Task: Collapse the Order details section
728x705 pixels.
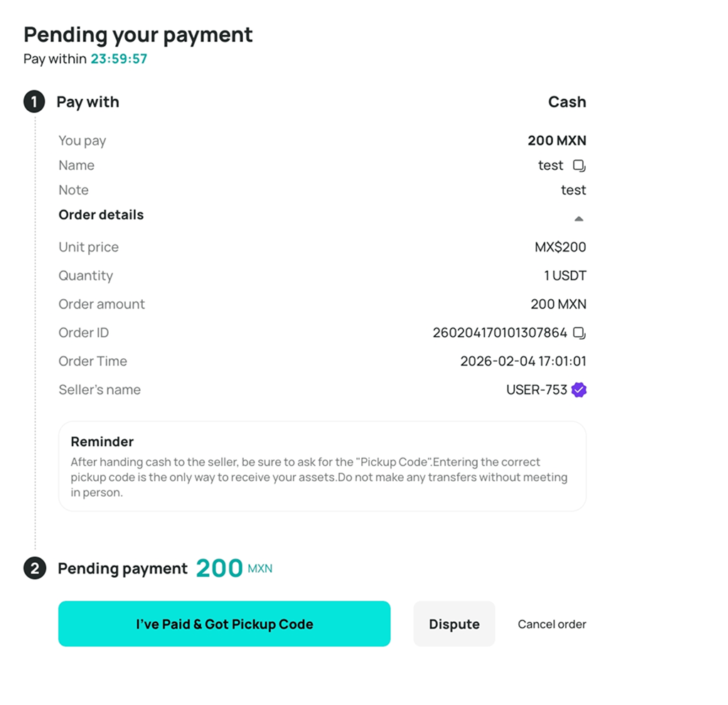Action: click(x=579, y=219)
